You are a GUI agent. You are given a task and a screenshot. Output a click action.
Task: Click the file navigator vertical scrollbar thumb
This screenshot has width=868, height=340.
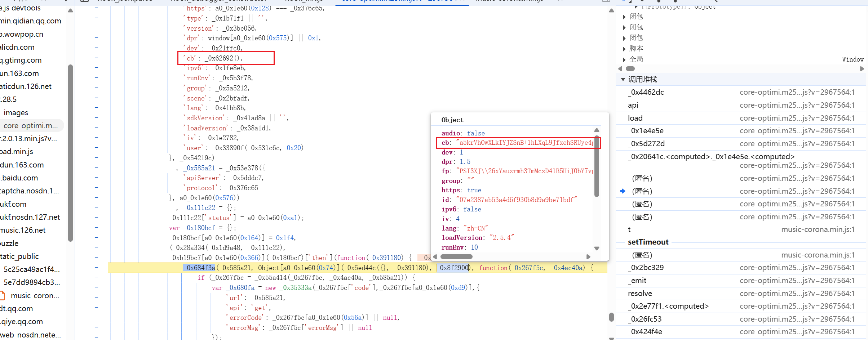(70, 153)
